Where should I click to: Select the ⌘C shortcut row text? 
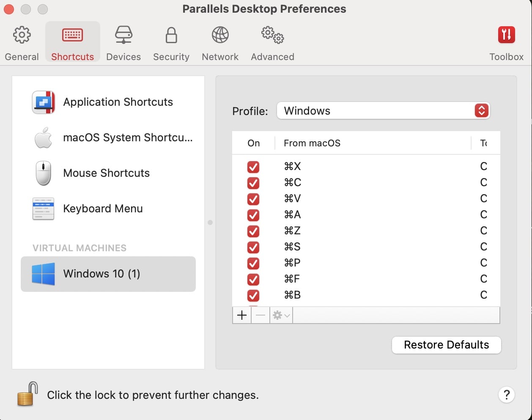293,182
